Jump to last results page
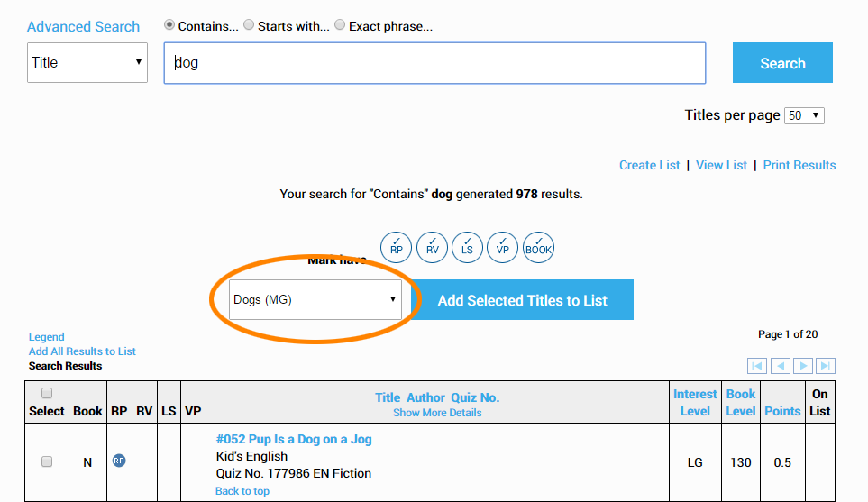The width and height of the screenshot is (868, 502). pyautogui.click(x=826, y=366)
